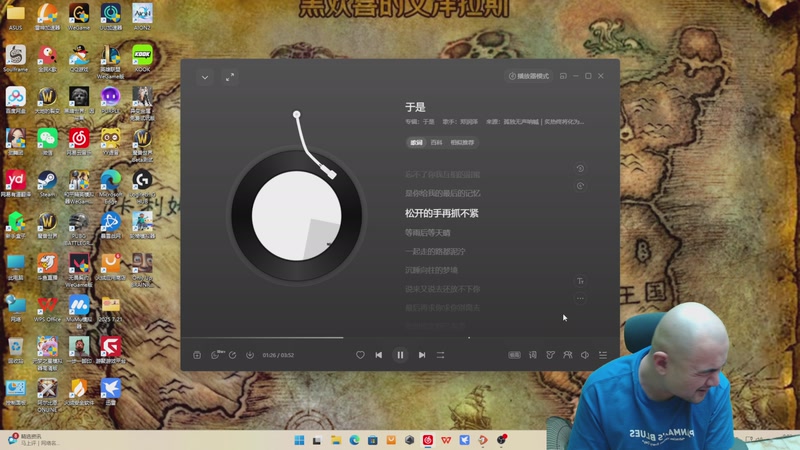Open the audio quality selector badge

click(x=514, y=355)
